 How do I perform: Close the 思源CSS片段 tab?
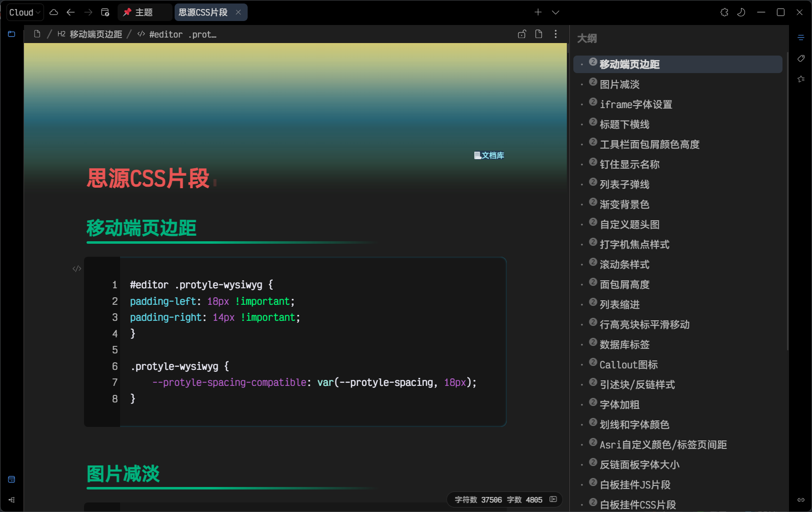[238, 12]
